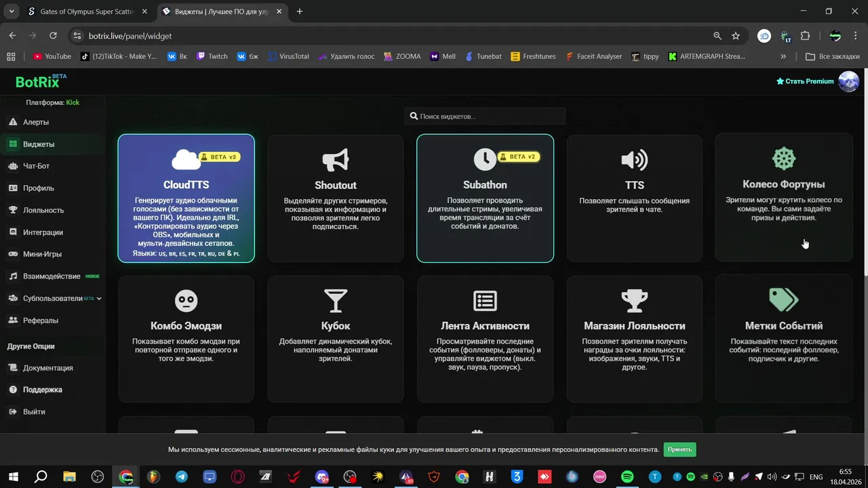Click the Алерты warning icon in sidebar
The width and height of the screenshot is (868, 488).
[x=13, y=122]
